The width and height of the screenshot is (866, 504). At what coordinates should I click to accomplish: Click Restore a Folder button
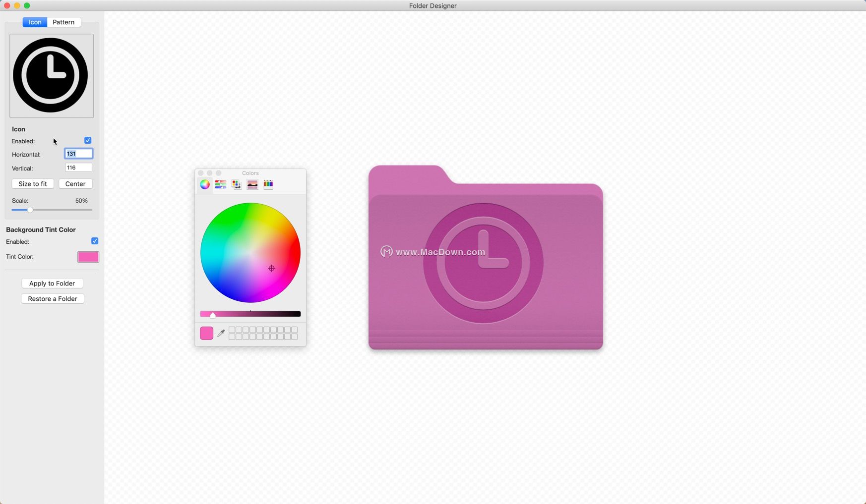(x=53, y=299)
